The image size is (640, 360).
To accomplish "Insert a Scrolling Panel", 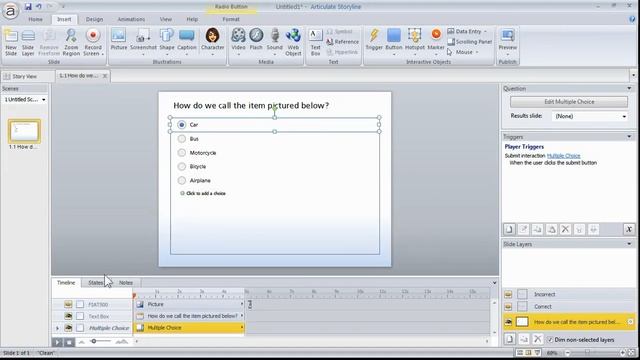I will pyautogui.click(x=469, y=42).
